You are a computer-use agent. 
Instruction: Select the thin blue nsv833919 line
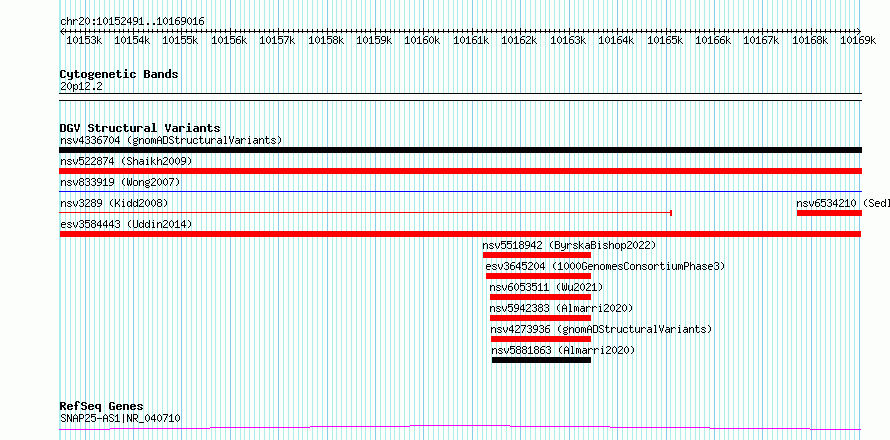point(461,192)
